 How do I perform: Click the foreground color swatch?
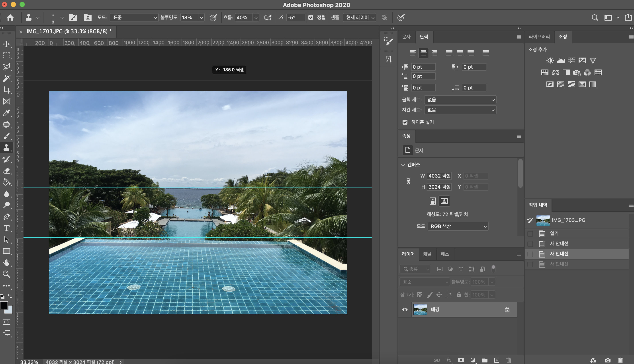[x=4, y=305]
